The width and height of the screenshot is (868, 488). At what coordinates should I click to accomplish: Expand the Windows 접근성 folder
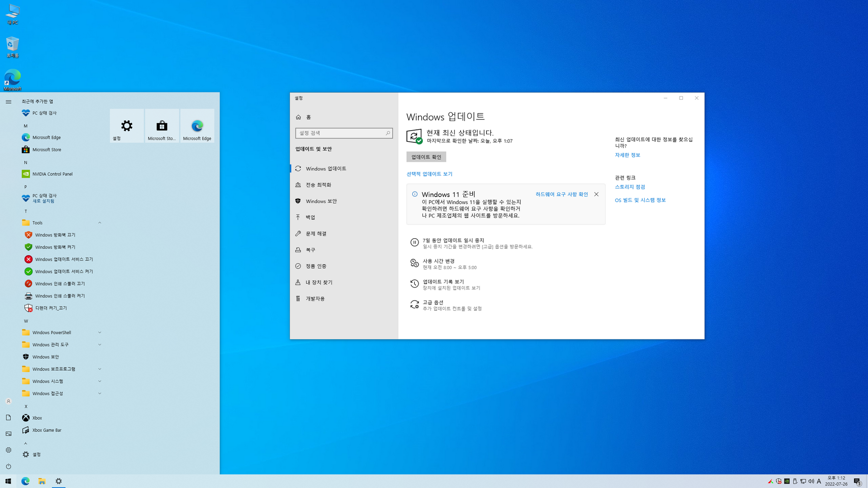tap(61, 394)
